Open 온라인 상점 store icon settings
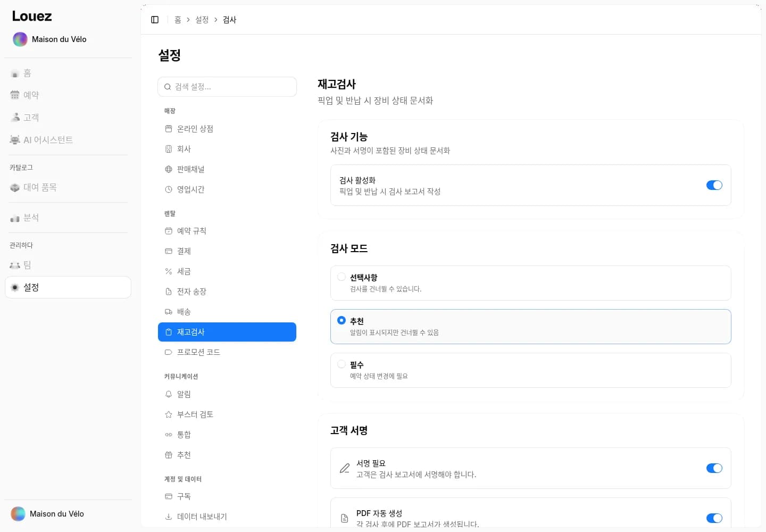766x532 pixels. coord(169,129)
